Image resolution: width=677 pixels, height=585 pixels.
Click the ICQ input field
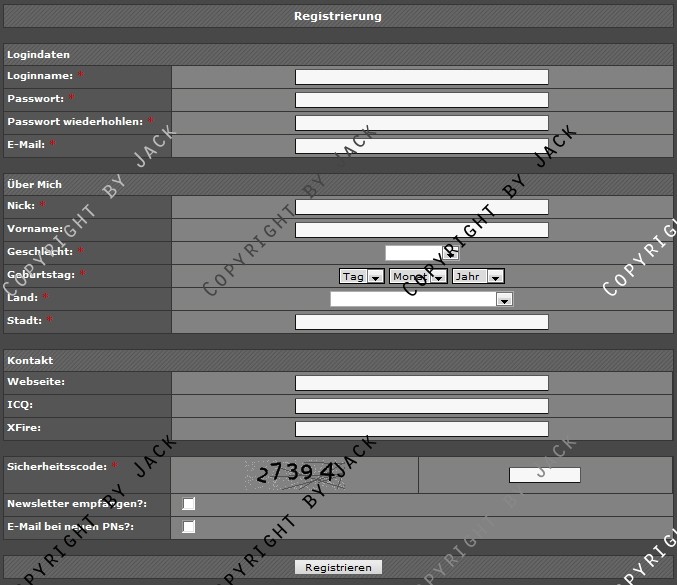point(421,406)
